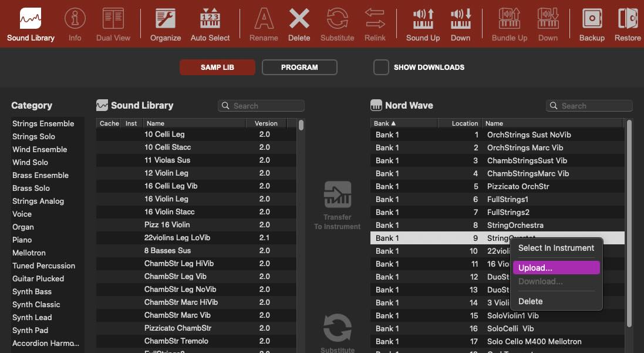Sort Sound Library by Version column

click(265, 123)
